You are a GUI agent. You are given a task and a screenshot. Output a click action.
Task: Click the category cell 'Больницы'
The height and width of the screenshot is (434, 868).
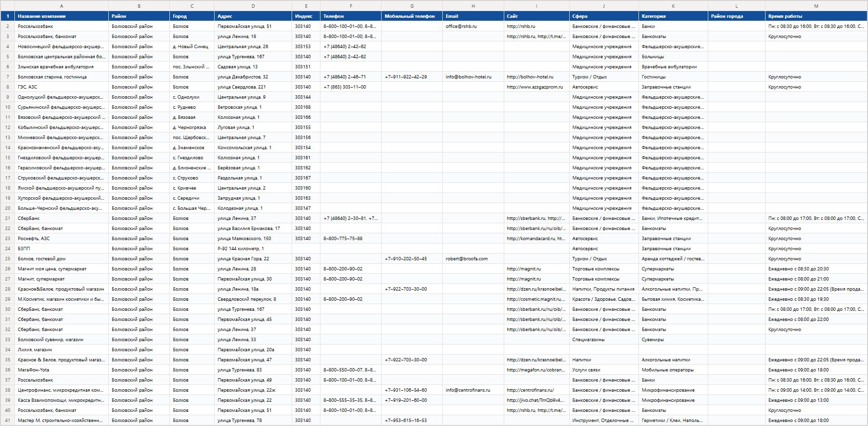(673, 57)
